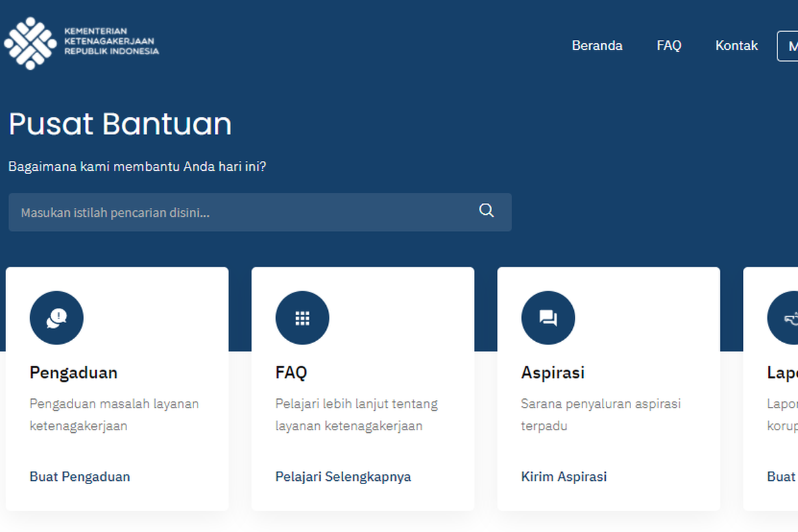Click the Pengaduan card title
The width and height of the screenshot is (798, 532).
[x=73, y=372]
